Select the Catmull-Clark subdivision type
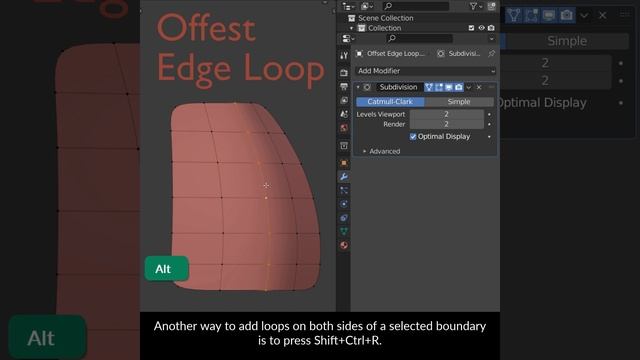The height and width of the screenshot is (360, 640). click(390, 102)
